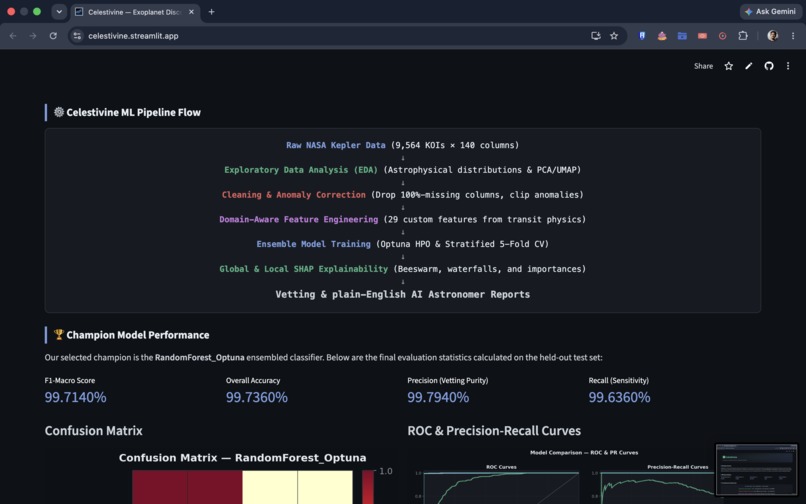This screenshot has width=806, height=504.
Task: Click Global & Local SHAP Explainability text
Action: (x=303, y=268)
